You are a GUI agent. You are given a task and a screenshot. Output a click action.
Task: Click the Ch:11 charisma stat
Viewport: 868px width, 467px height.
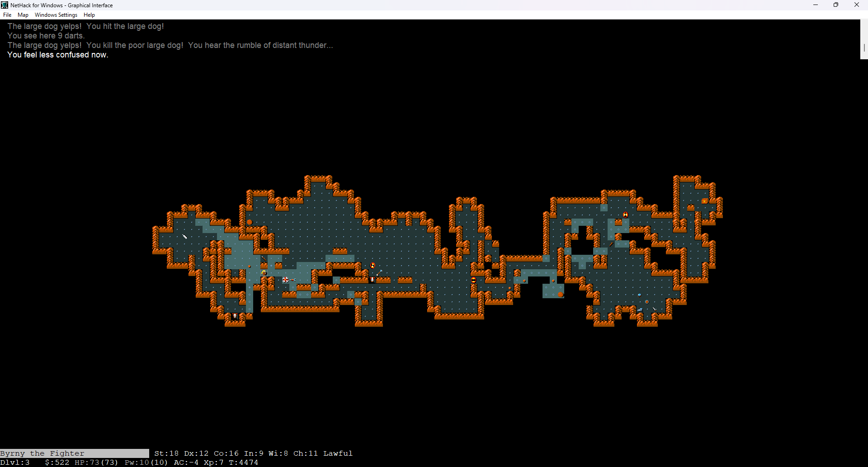click(306, 453)
